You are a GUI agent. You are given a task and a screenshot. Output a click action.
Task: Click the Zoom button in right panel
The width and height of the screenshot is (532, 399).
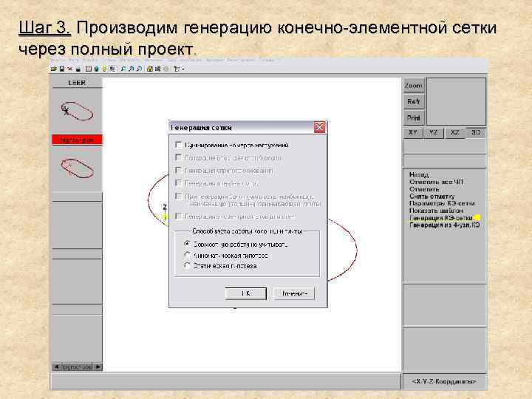coord(414,86)
